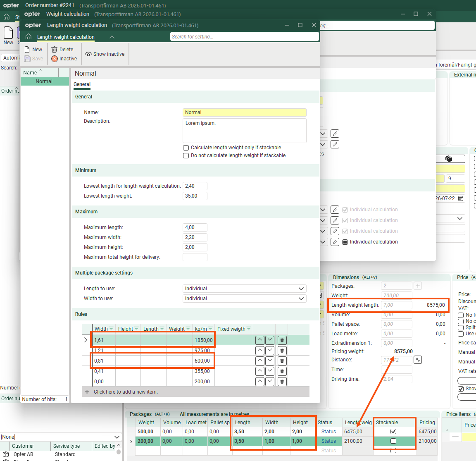Click the Search for setting field

tap(244, 37)
